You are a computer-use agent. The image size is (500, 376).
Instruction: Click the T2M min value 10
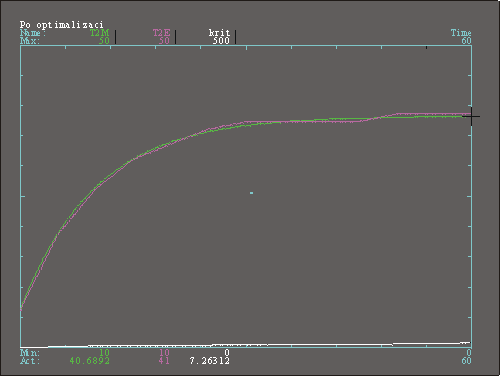click(104, 353)
